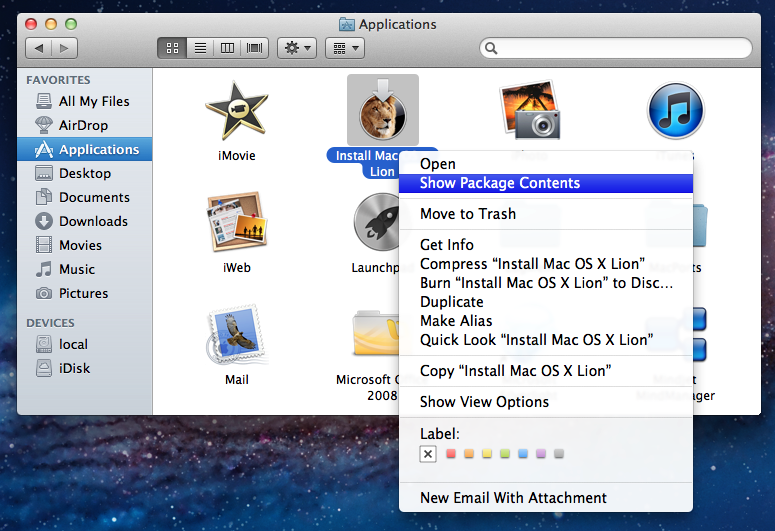Apply the blue label color
The height and width of the screenshot is (531, 775).
point(523,453)
